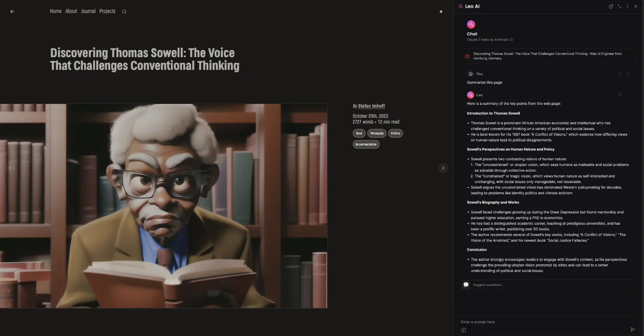
Task: Open website search magnifier icon
Action: (124, 12)
